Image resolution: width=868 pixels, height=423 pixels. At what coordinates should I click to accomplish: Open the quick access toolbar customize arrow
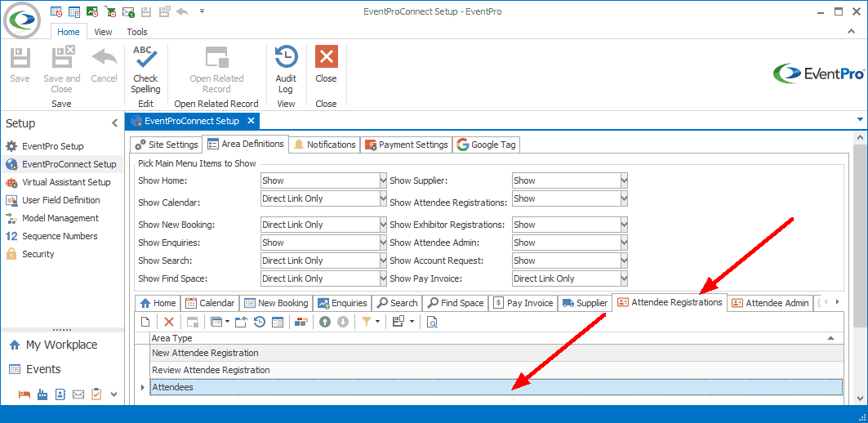click(202, 11)
